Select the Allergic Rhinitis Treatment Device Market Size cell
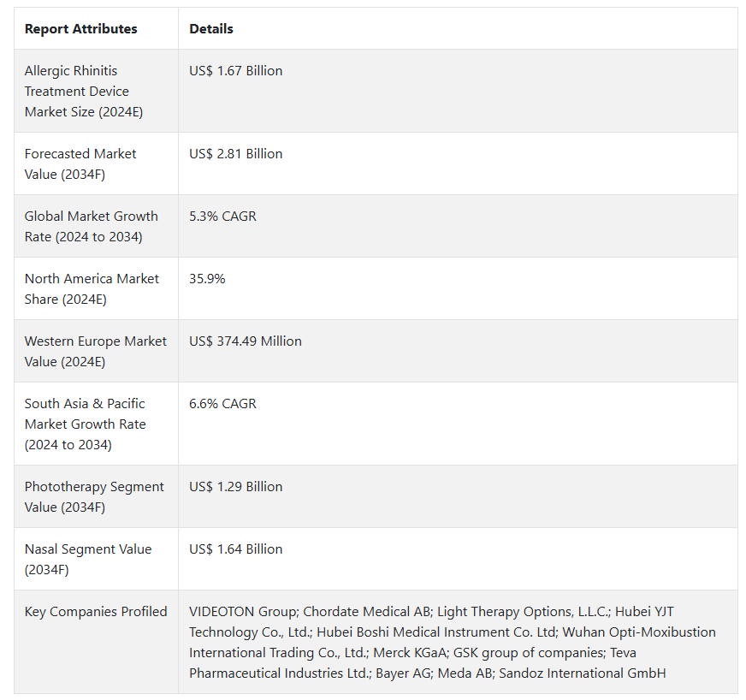Screen dimensions: 746x700 tap(84, 91)
